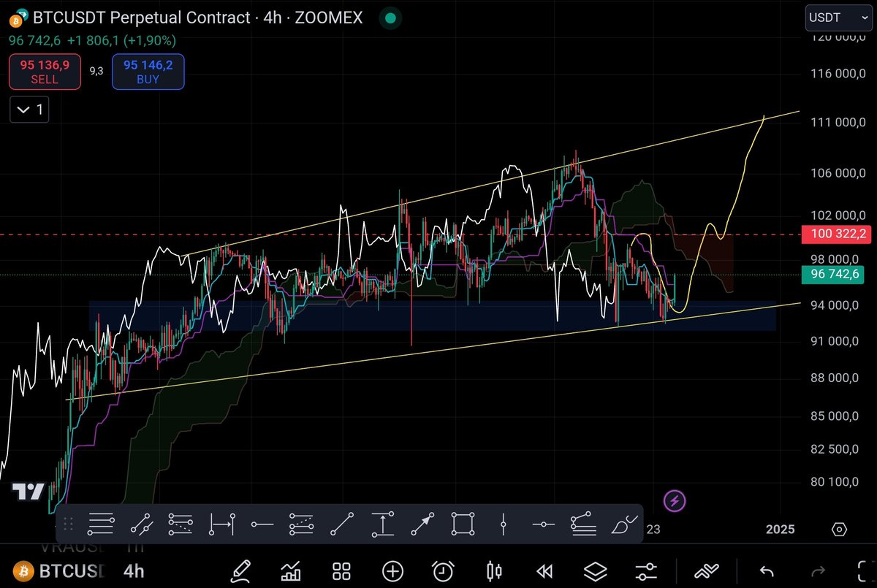Open the BTCUSDT Perpetual Contract title
Viewport: 877px width, 588px height.
[197, 18]
